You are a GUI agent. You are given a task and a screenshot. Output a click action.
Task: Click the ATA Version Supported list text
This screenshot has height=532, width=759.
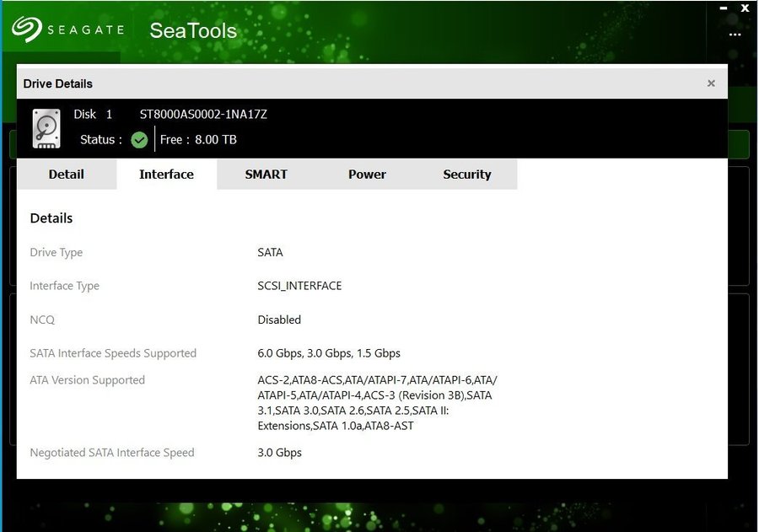(377, 403)
